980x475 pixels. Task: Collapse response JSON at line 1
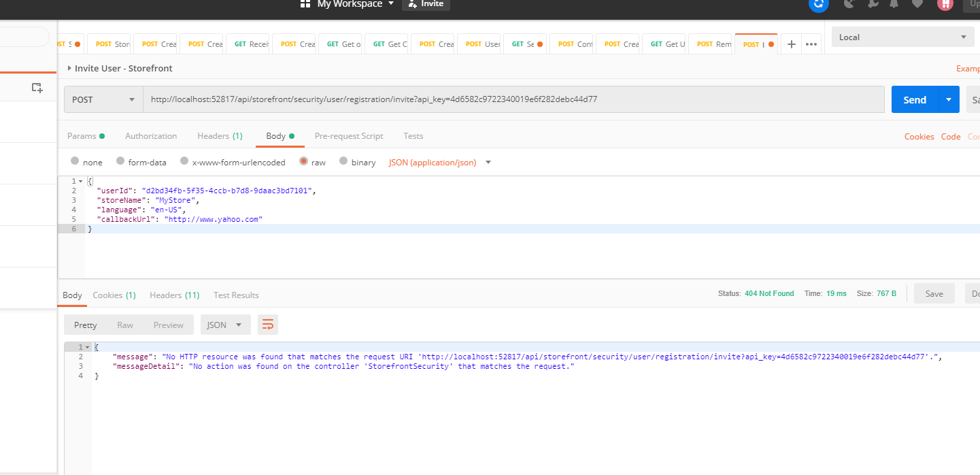pyautogui.click(x=87, y=348)
